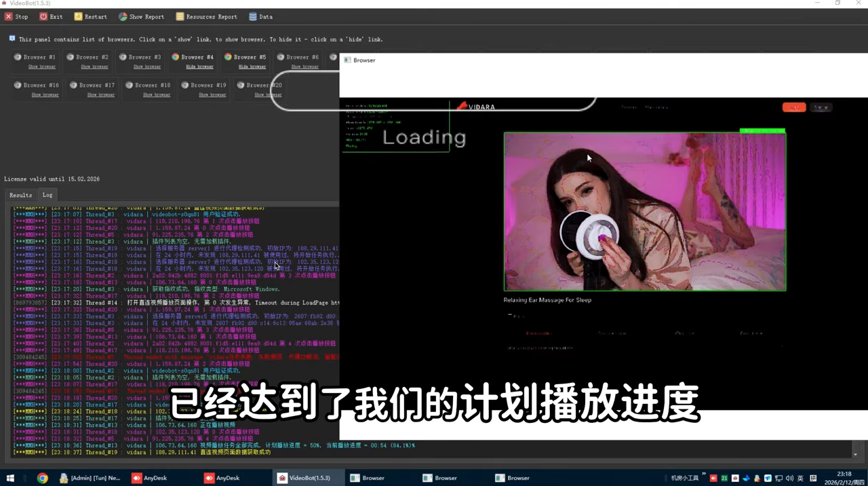Show browser under Browser #3
This screenshot has width=868, height=486.
(147, 67)
